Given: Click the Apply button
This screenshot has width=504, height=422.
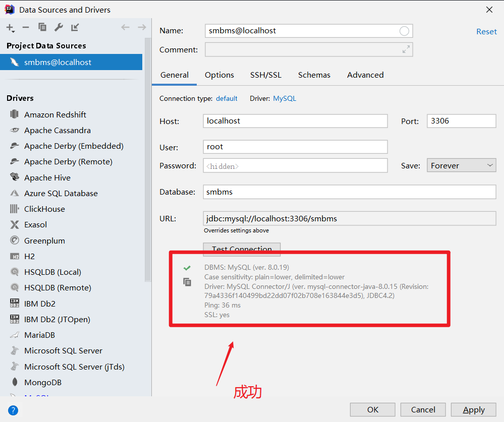Looking at the screenshot, I should [473, 409].
